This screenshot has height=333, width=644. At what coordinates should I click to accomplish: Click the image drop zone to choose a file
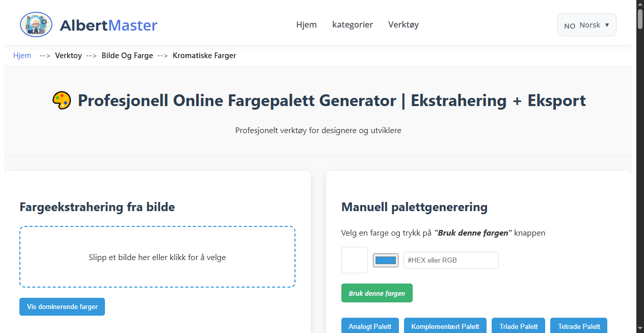click(x=157, y=257)
